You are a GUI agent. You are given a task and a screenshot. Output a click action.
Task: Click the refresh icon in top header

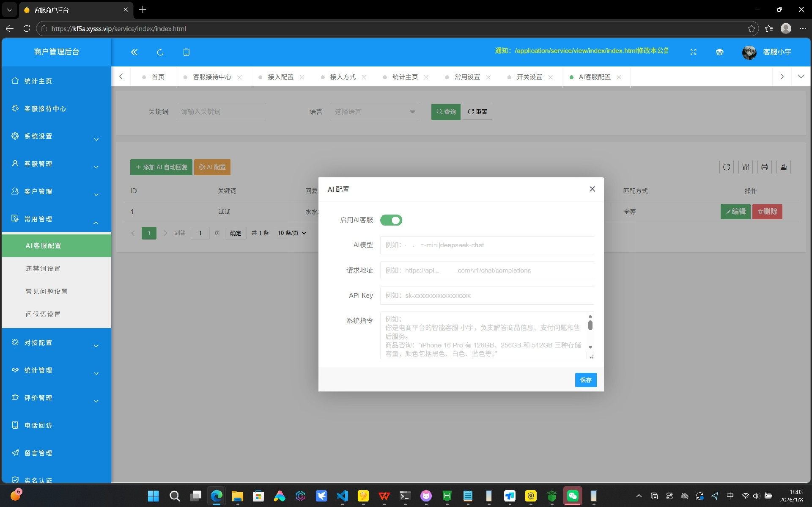[160, 52]
